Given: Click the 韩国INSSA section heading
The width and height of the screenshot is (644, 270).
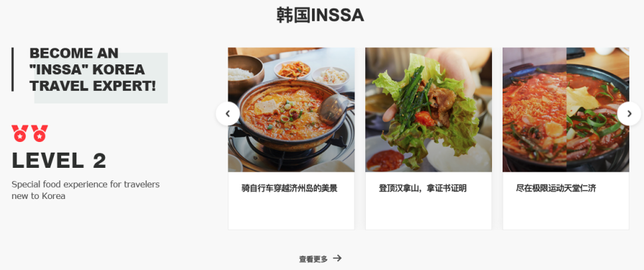Looking at the screenshot, I should 320,15.
